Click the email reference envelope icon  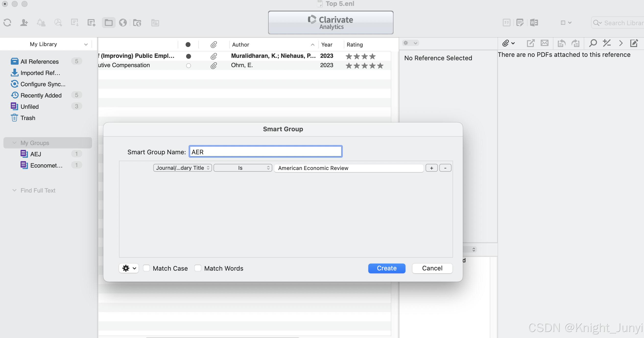tap(544, 43)
